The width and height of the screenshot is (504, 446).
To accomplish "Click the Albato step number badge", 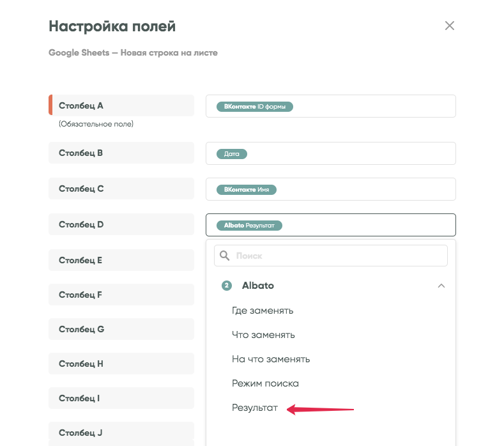I will [226, 286].
